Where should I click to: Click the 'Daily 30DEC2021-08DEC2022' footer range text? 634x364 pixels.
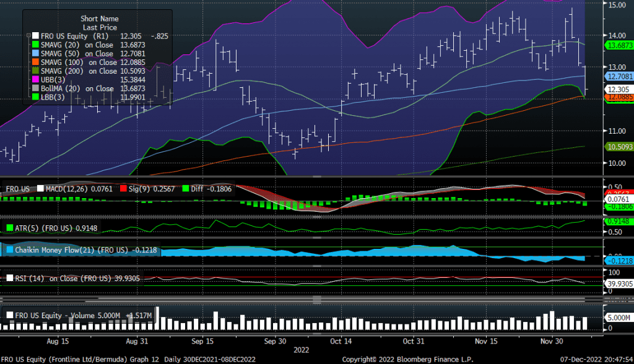point(210,360)
